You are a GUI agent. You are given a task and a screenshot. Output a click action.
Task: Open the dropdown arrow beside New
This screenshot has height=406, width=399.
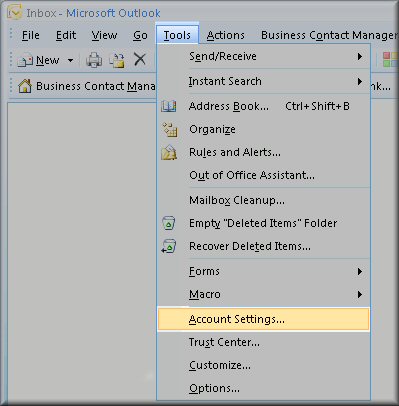point(70,60)
